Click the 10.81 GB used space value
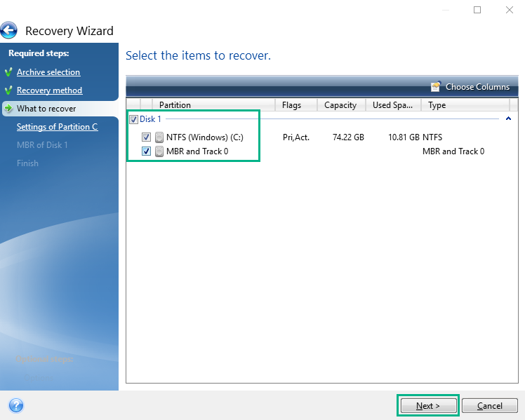Viewport: 525px width, 420px height. (404, 137)
